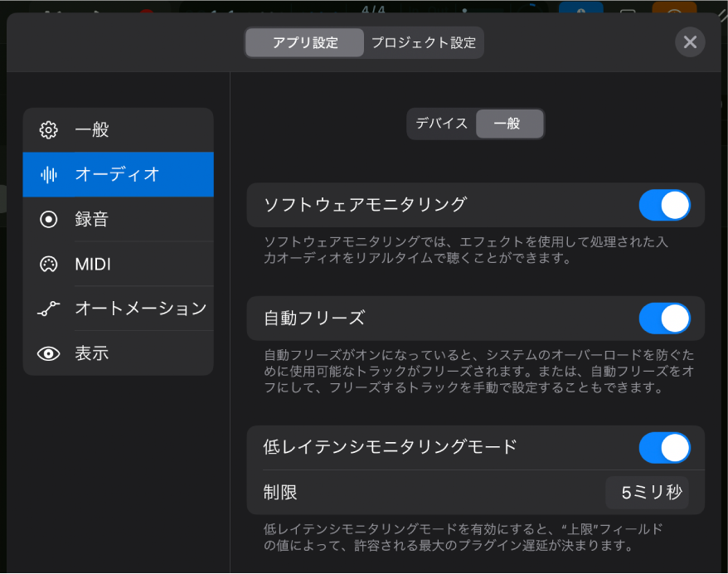The image size is (728, 574).
Task: Open MIDI settings in the sidebar
Action: point(119,265)
